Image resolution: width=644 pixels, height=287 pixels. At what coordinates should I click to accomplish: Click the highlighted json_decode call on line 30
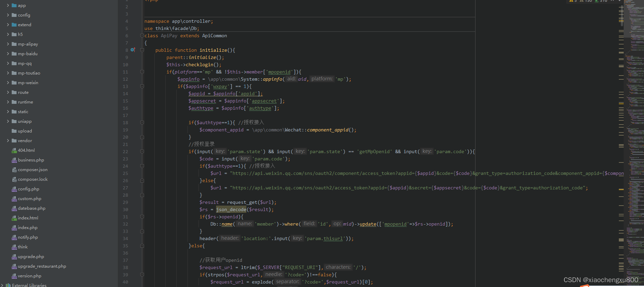[231, 209]
